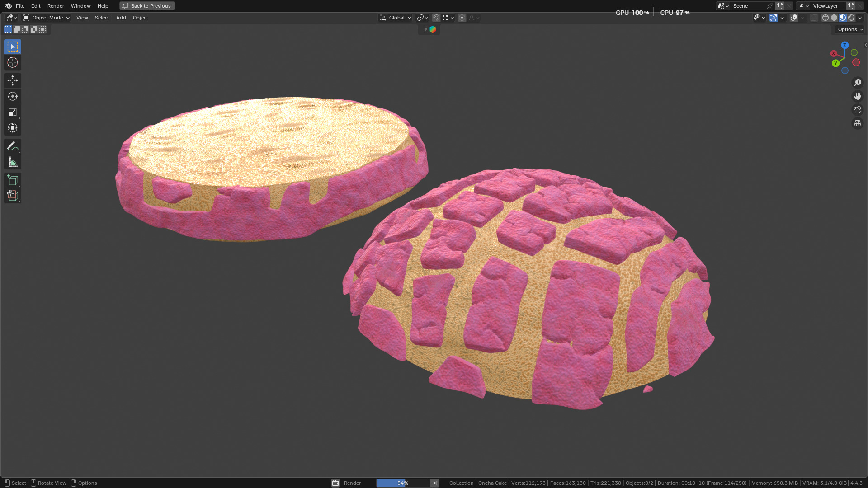
Task: Activate the Annotate pencil tool
Action: [13, 146]
